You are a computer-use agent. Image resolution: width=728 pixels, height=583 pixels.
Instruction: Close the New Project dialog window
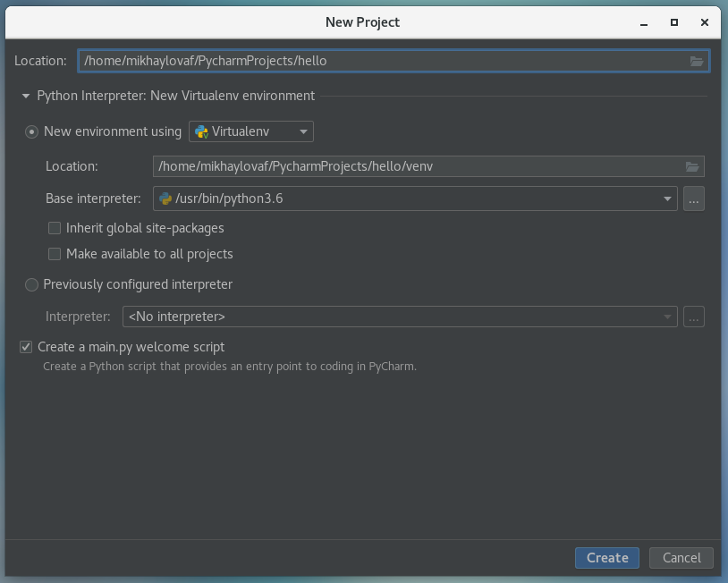[x=705, y=22]
